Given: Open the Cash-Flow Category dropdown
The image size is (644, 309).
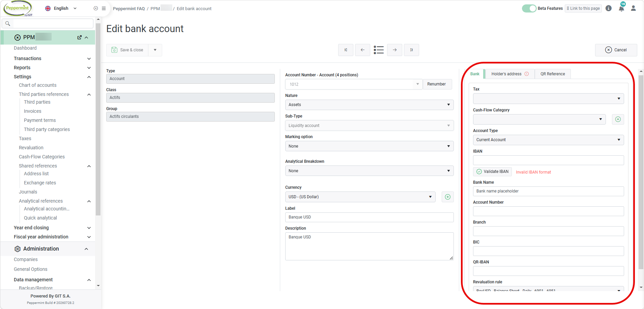Looking at the screenshot, I should point(539,119).
